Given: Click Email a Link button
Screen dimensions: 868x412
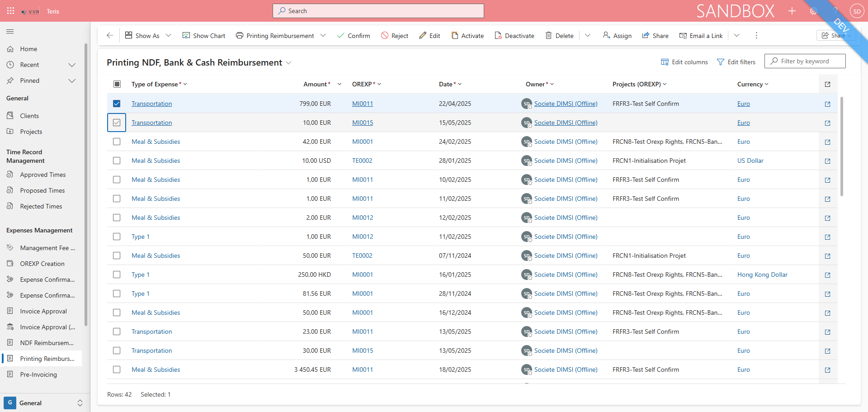Looking at the screenshot, I should [701, 35].
